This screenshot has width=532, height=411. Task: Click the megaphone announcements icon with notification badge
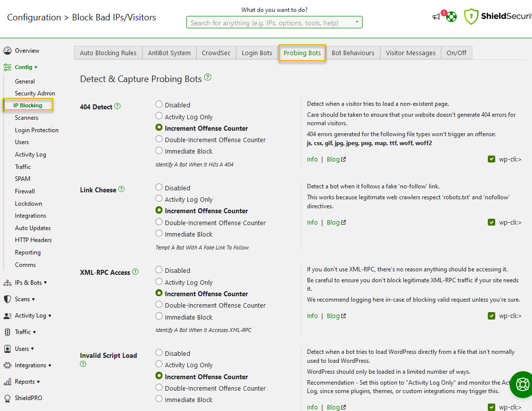tap(436, 16)
